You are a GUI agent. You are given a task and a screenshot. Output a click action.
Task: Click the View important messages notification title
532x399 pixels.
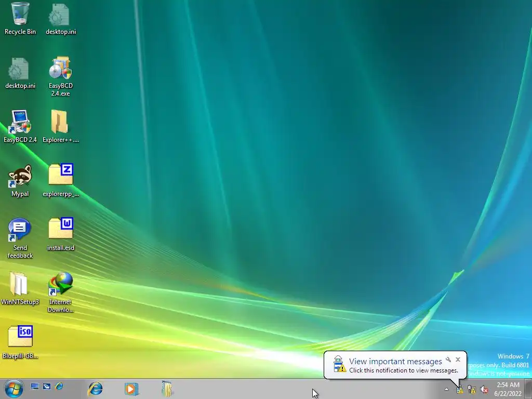coord(395,362)
